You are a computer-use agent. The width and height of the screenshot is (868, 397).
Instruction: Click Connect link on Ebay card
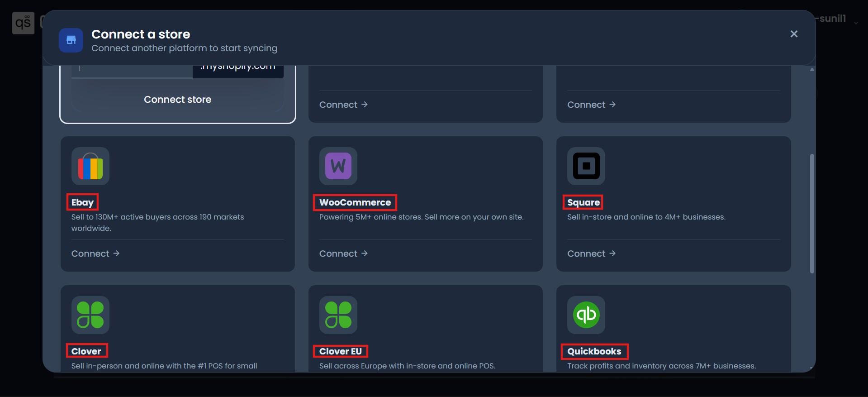[x=95, y=254]
